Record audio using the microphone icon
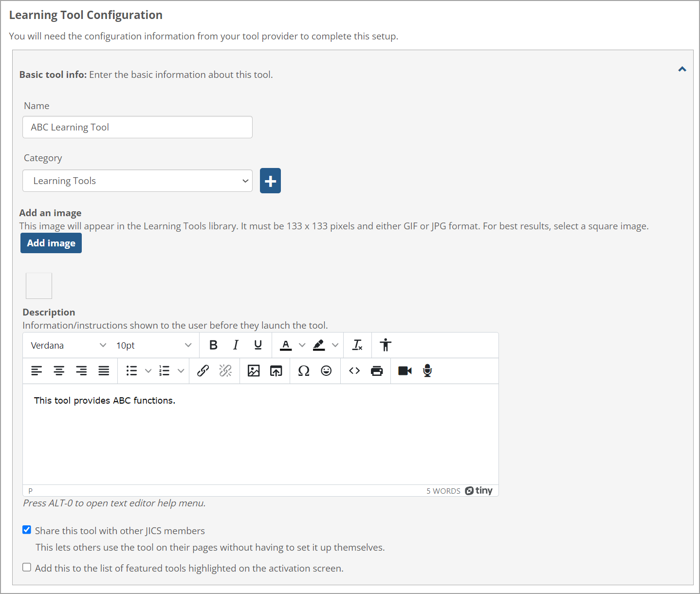 (x=427, y=371)
